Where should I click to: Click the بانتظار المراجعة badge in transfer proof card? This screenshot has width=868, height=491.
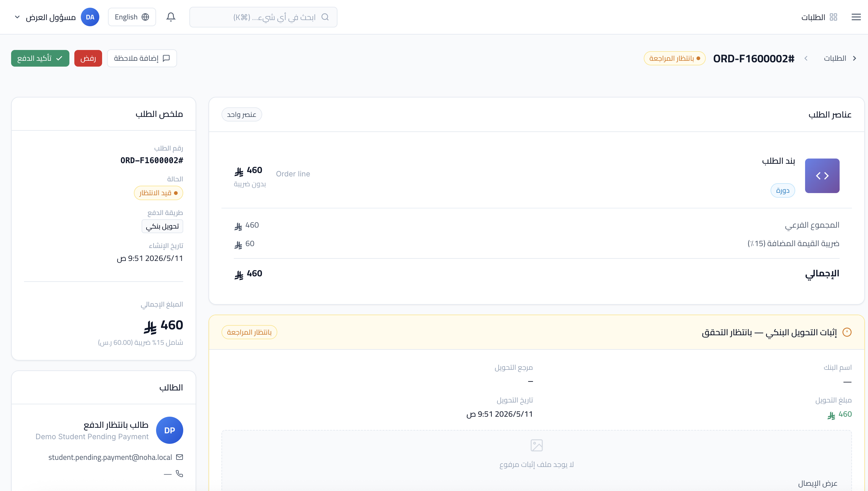pos(249,332)
